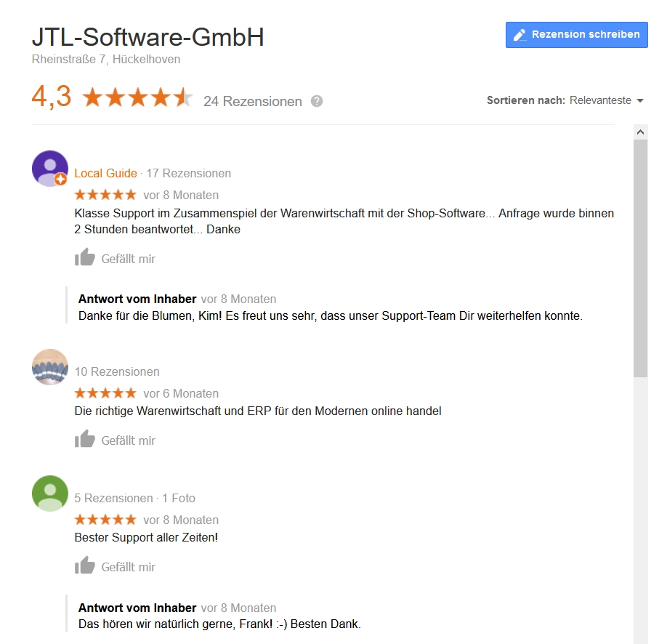Click the pencil icon in Rezension schreiben
The height and width of the screenshot is (644, 667).
coord(520,35)
